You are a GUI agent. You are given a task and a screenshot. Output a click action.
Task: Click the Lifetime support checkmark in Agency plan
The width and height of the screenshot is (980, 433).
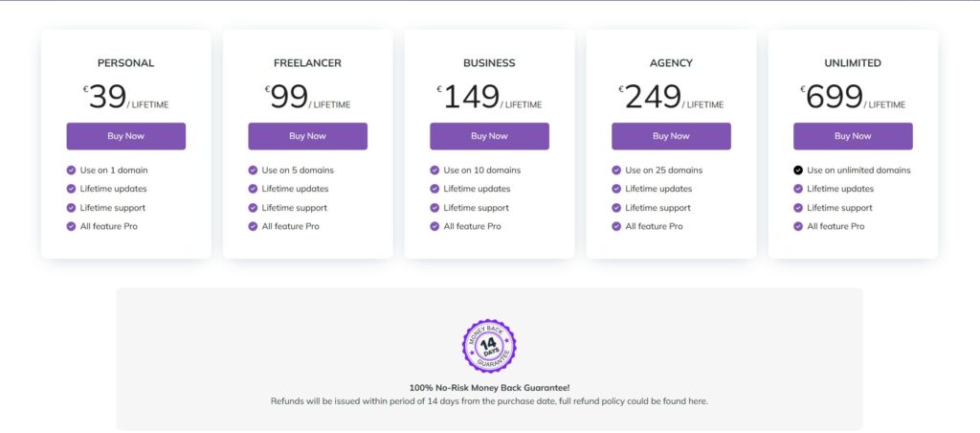(x=616, y=208)
